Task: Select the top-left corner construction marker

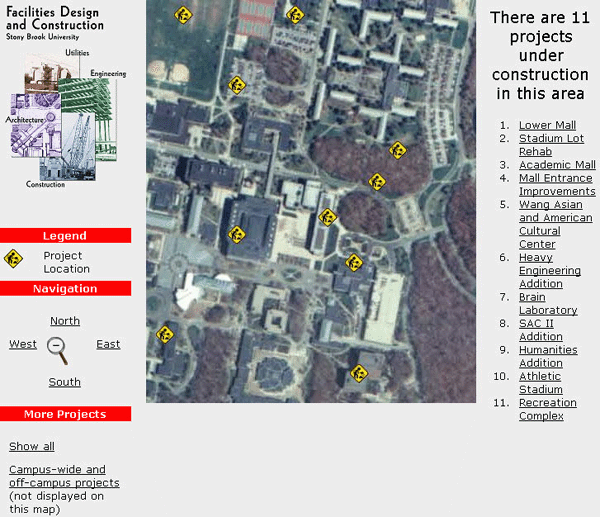Action: 182,14
